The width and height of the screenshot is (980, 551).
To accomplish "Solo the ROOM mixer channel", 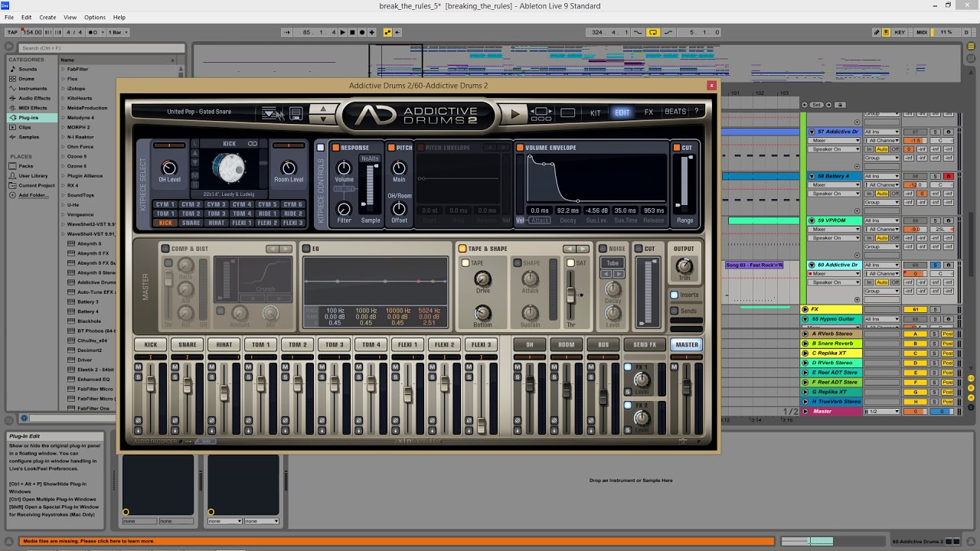I will pos(554,377).
